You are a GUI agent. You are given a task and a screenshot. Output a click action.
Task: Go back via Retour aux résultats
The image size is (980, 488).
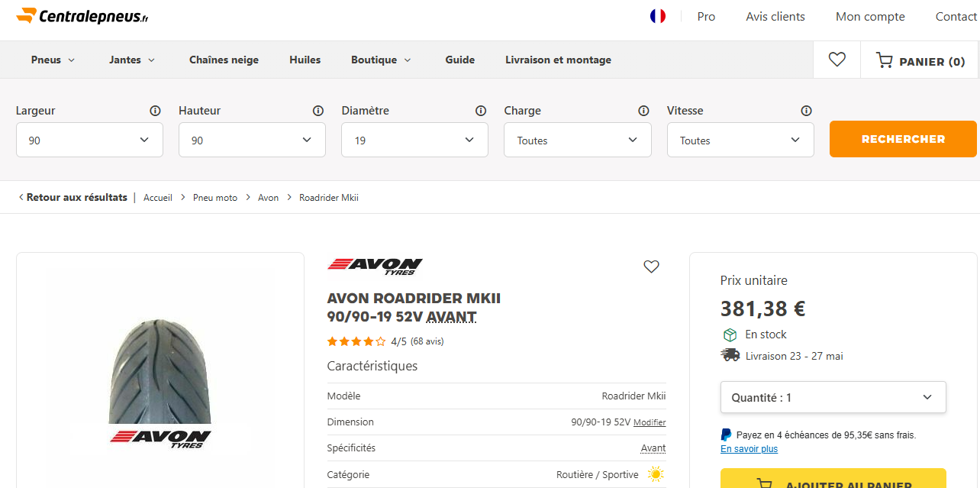73,197
